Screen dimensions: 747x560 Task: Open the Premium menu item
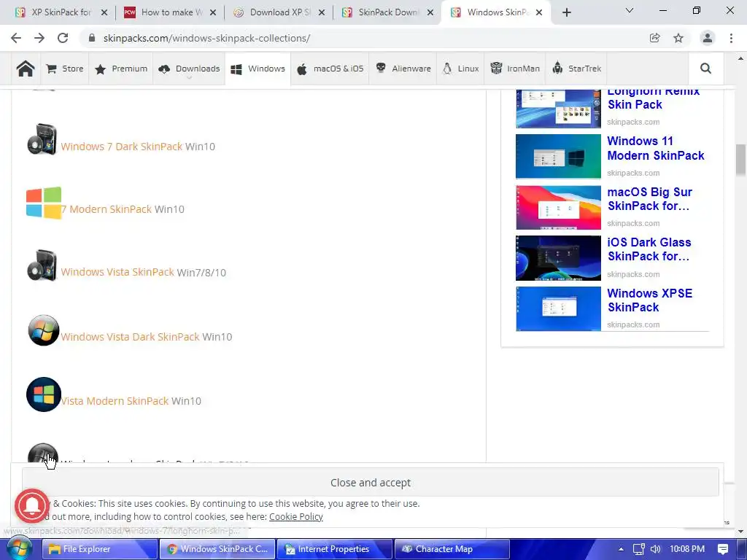point(121,69)
